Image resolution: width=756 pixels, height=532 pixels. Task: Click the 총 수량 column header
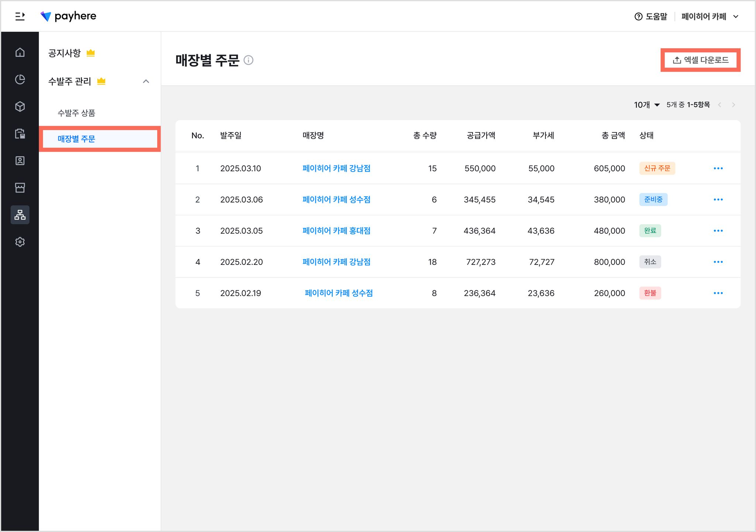(425, 135)
